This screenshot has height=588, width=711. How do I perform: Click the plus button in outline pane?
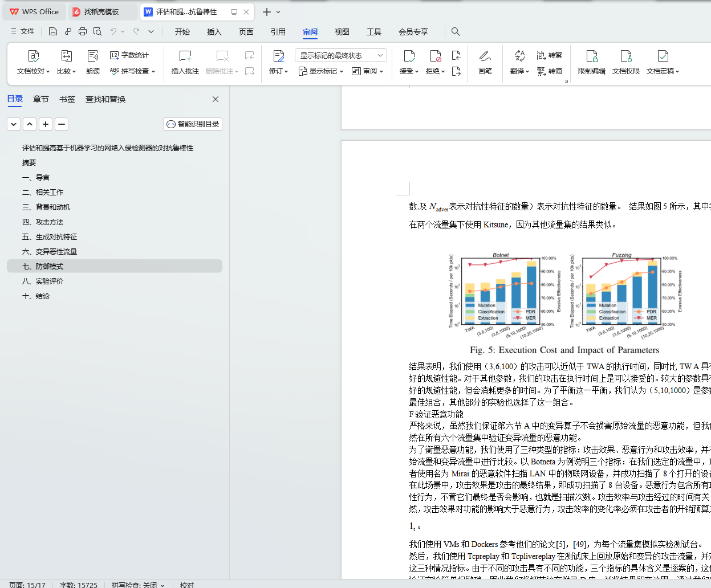(46, 124)
